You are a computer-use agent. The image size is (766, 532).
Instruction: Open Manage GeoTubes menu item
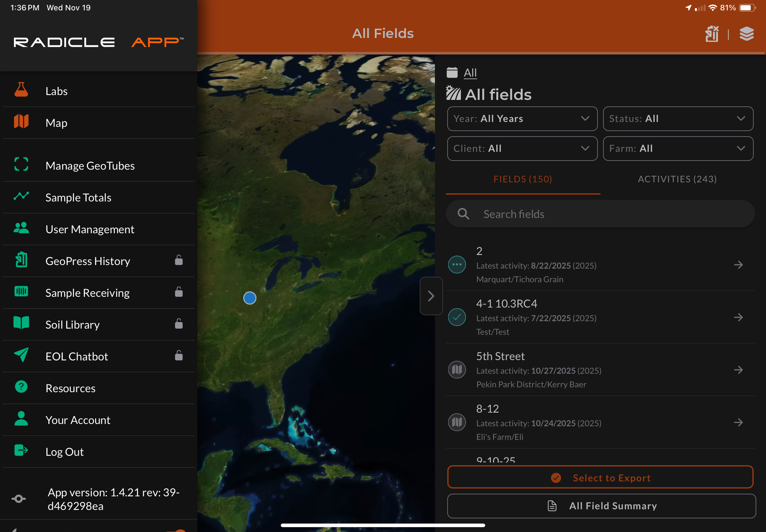coord(99,166)
